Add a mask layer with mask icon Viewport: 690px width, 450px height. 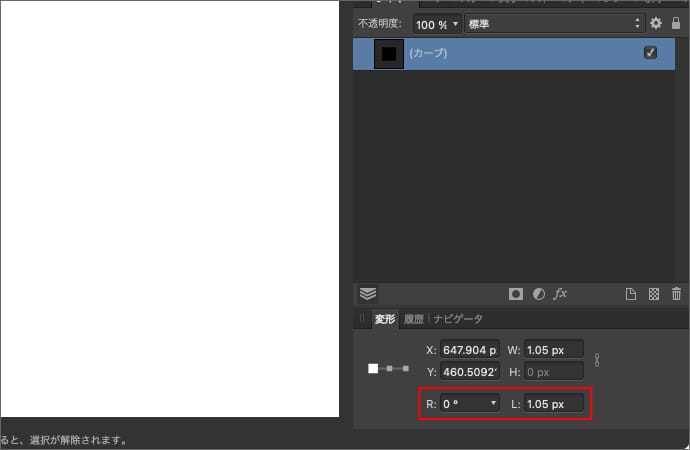point(516,294)
